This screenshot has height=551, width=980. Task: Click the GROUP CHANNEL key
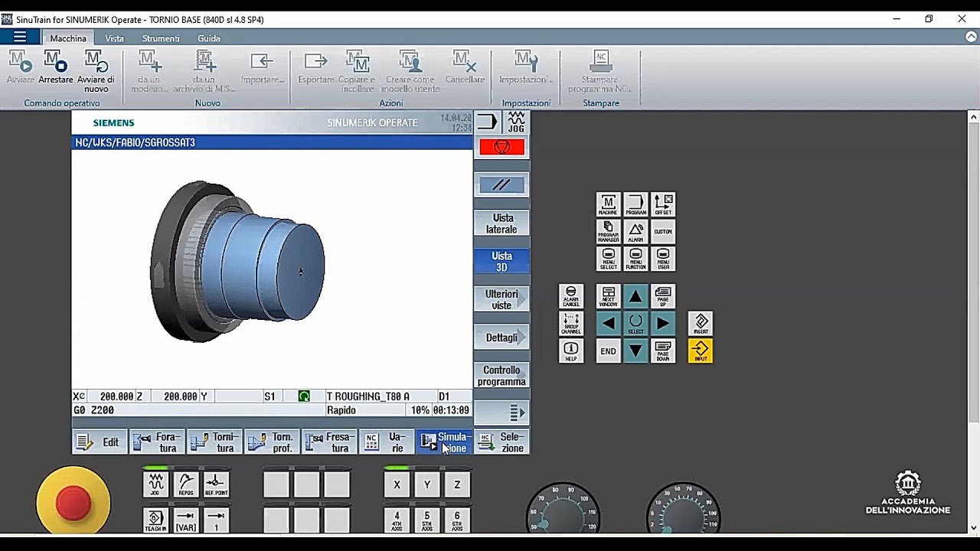click(x=571, y=323)
